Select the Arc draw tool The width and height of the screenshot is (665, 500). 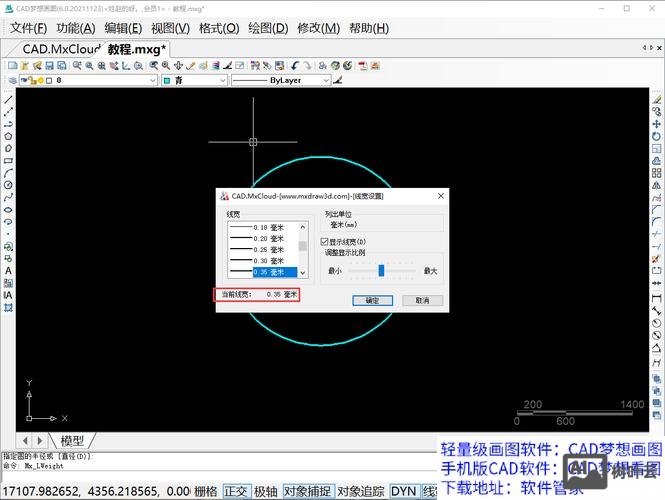pos(8,173)
